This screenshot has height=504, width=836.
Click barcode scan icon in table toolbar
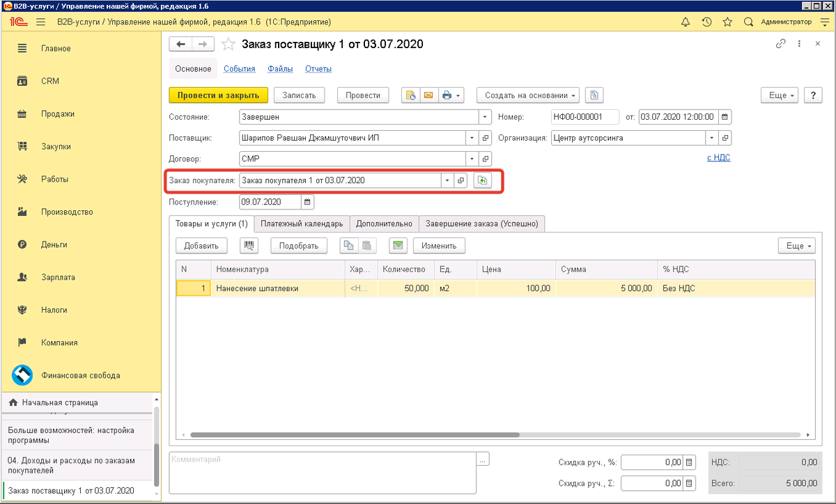249,246
